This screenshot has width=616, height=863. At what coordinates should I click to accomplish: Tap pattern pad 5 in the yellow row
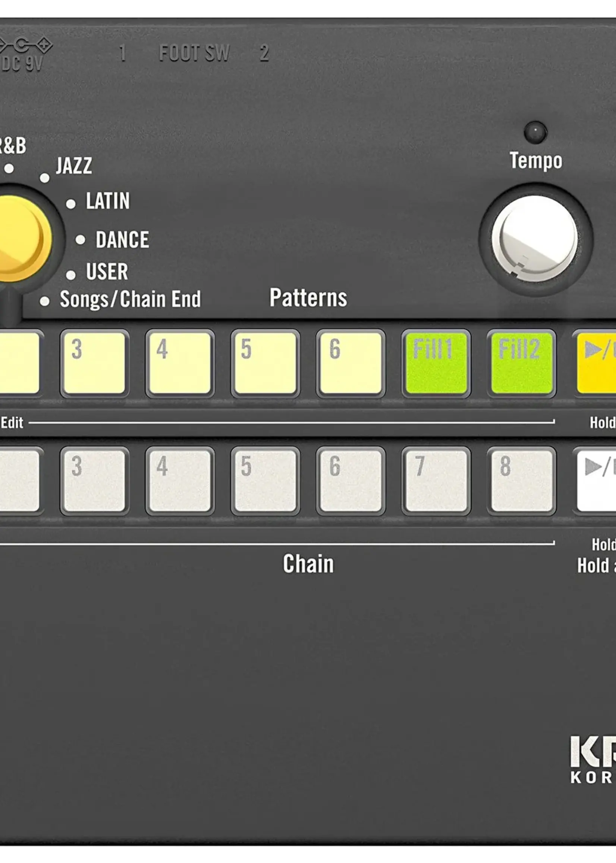pyautogui.click(x=265, y=363)
